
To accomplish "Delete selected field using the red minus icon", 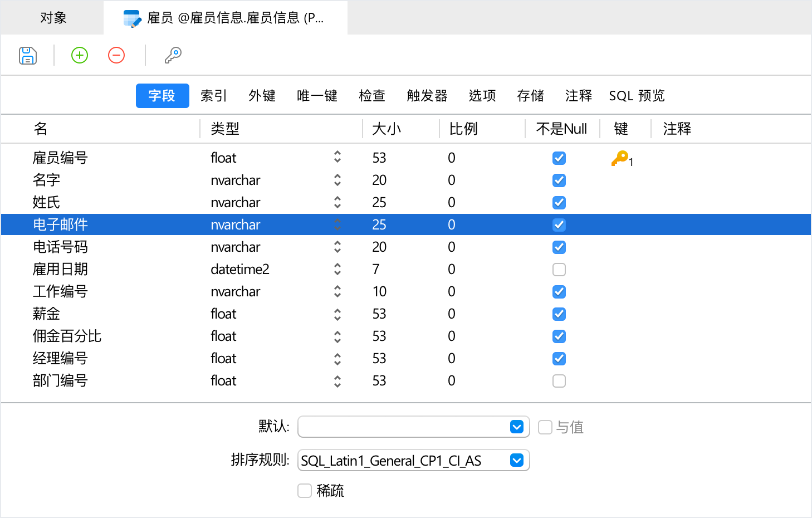I will tap(116, 55).
